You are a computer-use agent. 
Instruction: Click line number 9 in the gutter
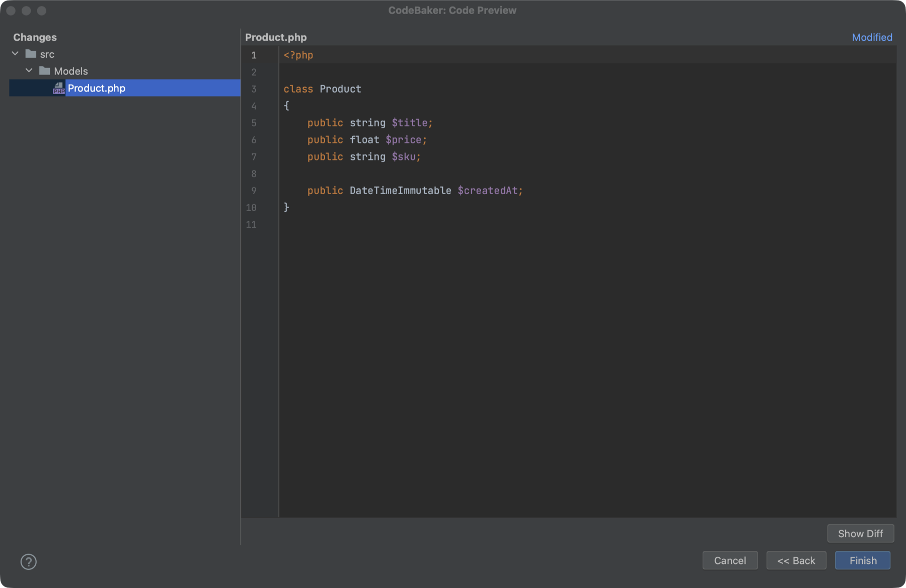[254, 191]
